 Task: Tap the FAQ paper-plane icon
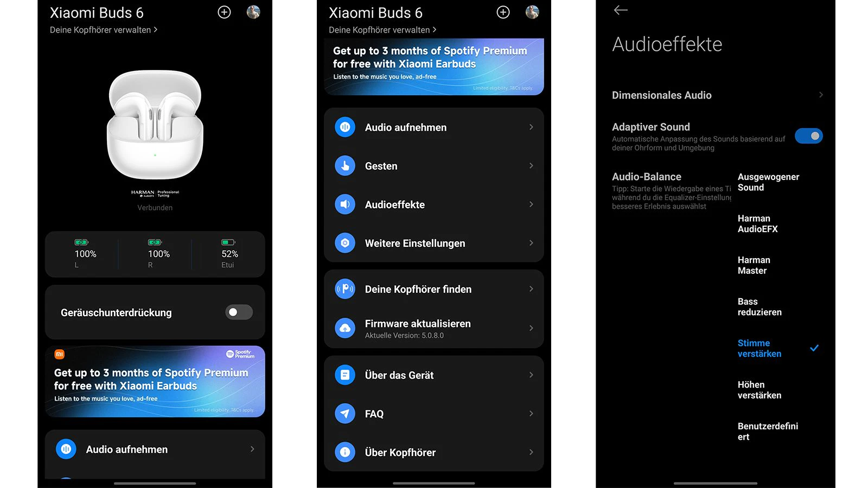pyautogui.click(x=345, y=413)
